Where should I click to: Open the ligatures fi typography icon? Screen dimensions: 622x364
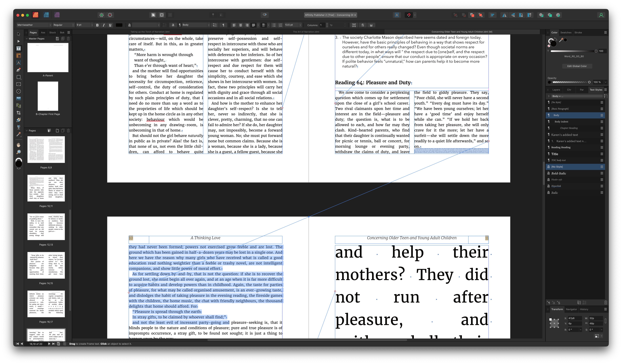(363, 25)
